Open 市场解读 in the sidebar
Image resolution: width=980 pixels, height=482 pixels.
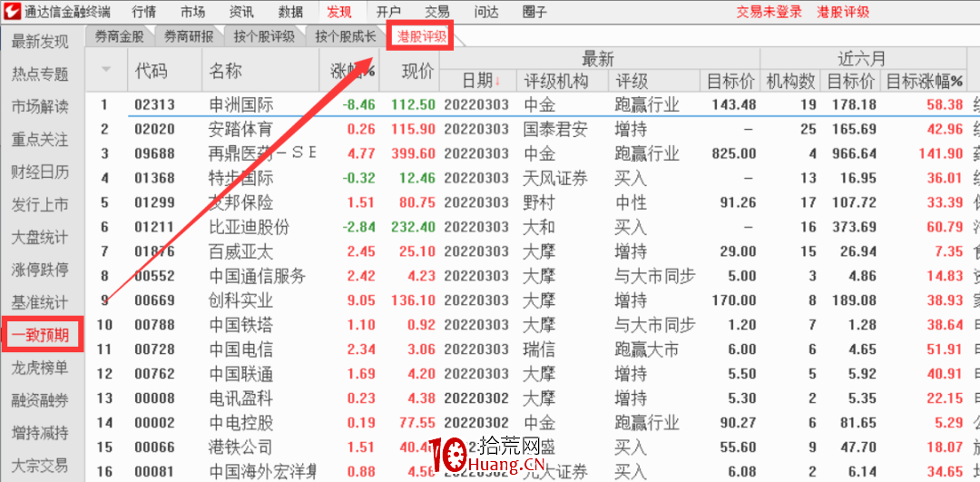click(x=40, y=107)
